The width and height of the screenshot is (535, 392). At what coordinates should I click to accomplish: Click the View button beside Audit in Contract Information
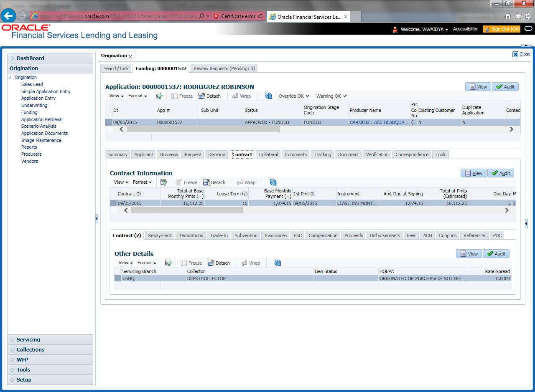pos(474,173)
